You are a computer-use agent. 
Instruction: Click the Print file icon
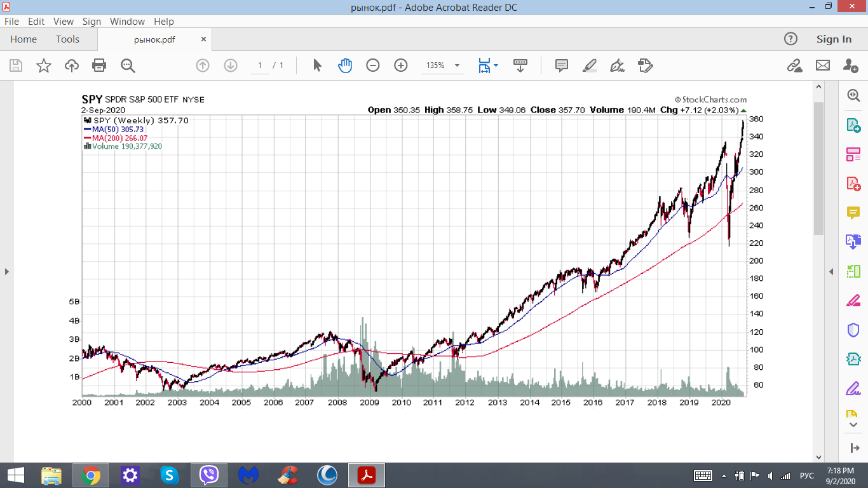(x=99, y=65)
